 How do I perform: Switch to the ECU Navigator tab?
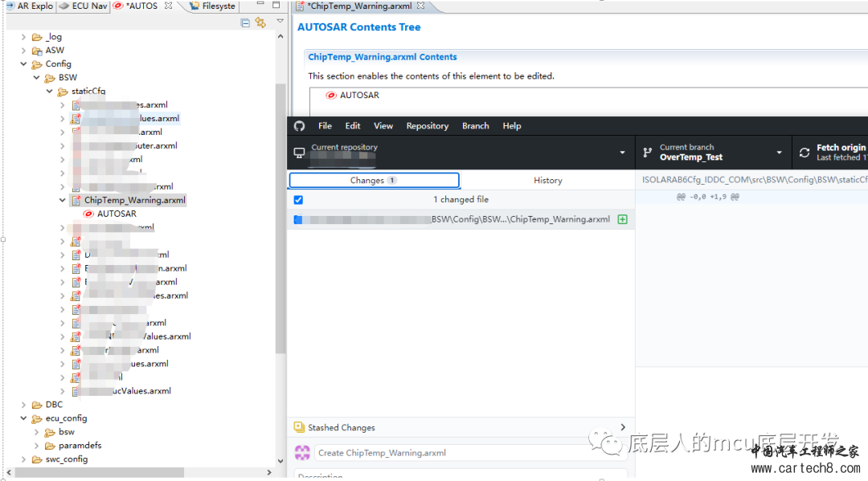tap(83, 6)
